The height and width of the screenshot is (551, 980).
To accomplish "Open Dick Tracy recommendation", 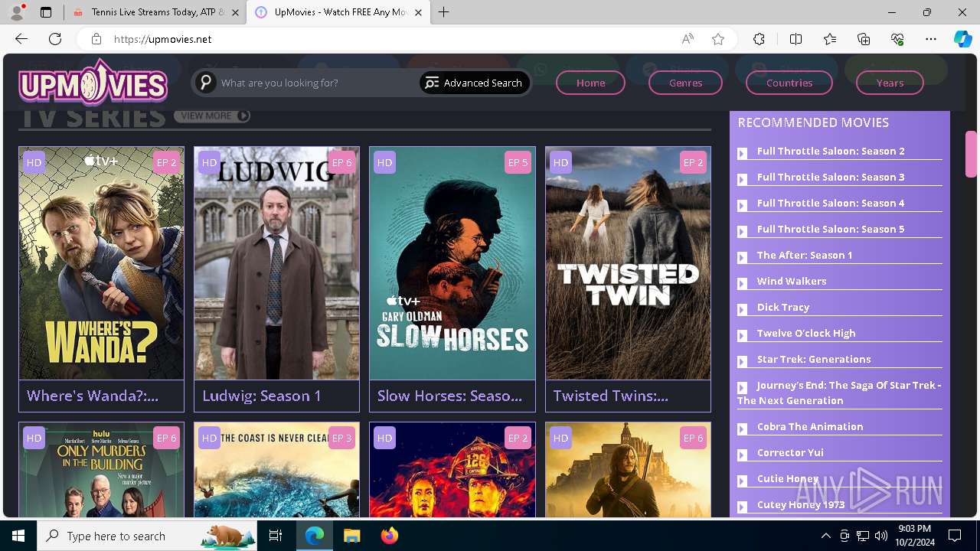I will click(x=783, y=307).
